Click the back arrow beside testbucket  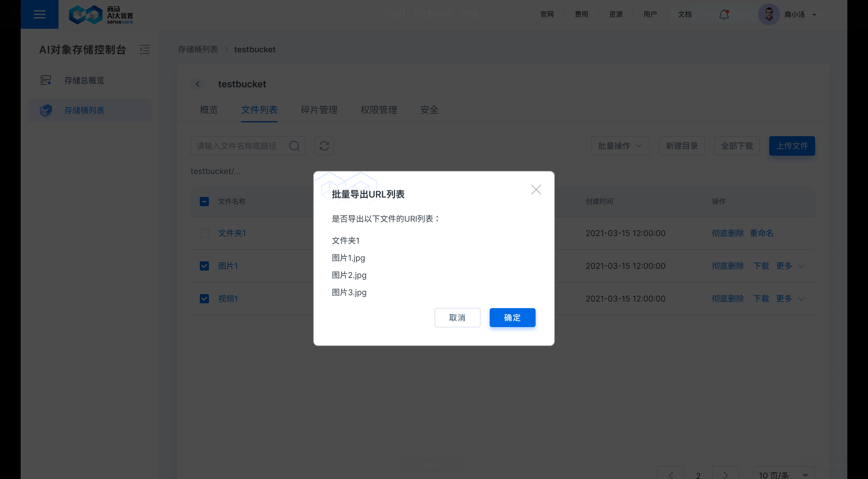tap(197, 84)
